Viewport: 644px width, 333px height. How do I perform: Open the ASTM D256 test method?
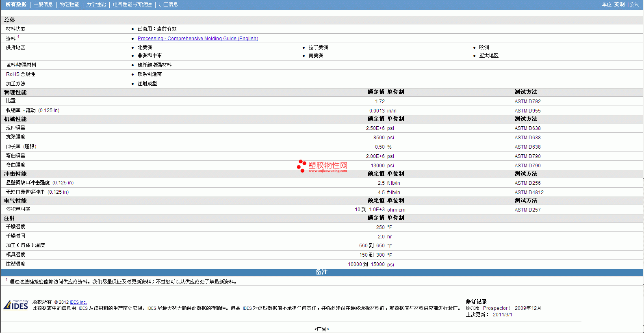pyautogui.click(x=527, y=183)
